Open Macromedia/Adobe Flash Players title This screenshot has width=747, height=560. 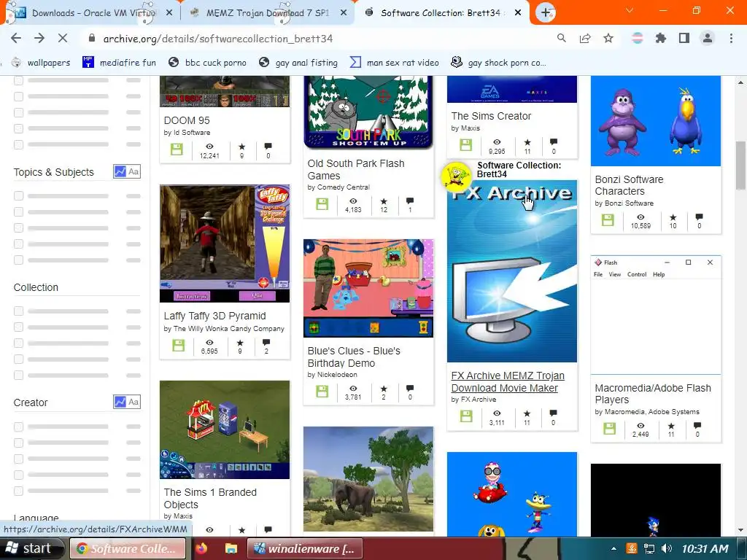[653, 394]
